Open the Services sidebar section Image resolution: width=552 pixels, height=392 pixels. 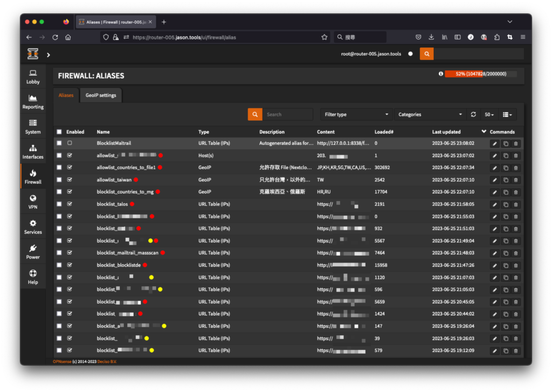[x=33, y=227]
